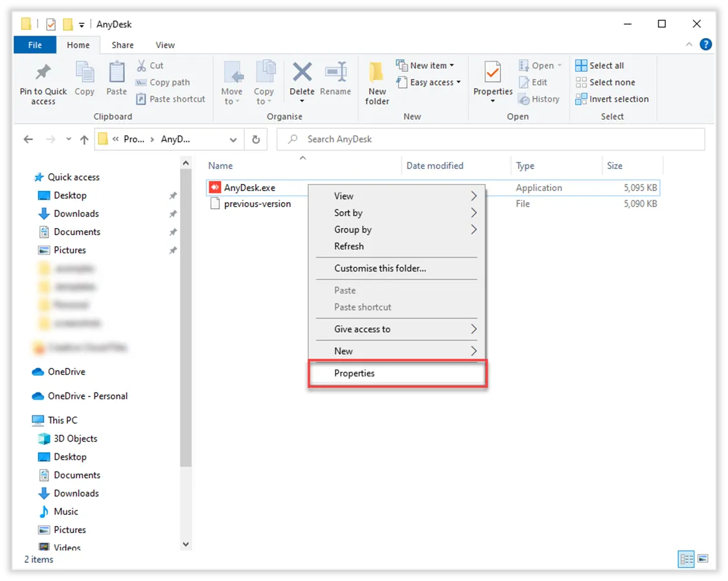Click the Rename icon in Organise group
This screenshot has height=581, width=728.
336,72
